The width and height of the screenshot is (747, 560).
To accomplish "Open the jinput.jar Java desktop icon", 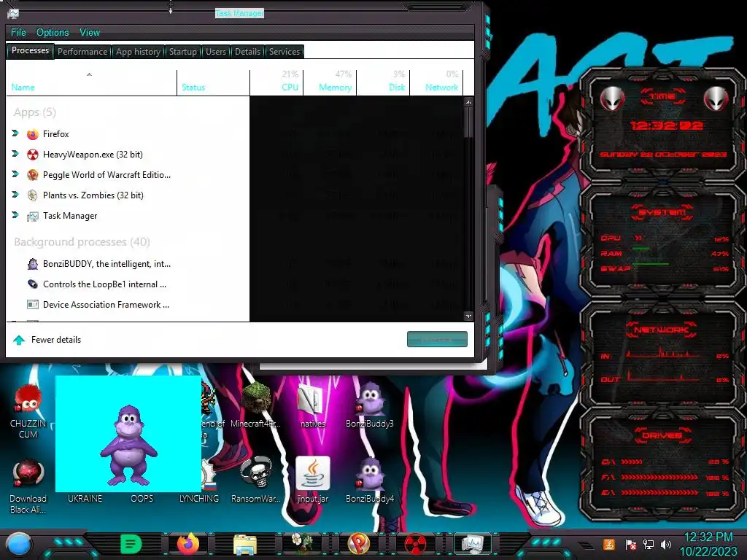I will pyautogui.click(x=312, y=480).
